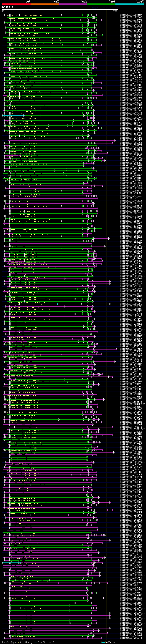Open hit UniRef100_Q39864
The width and height of the screenshot is (146, 644).
pyautogui.click(x=131, y=30)
